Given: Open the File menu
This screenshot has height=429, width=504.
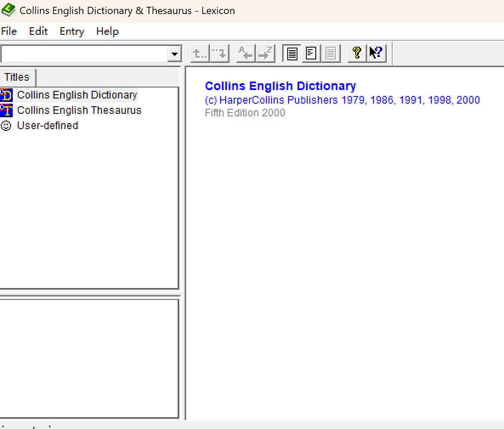Looking at the screenshot, I should click(9, 31).
